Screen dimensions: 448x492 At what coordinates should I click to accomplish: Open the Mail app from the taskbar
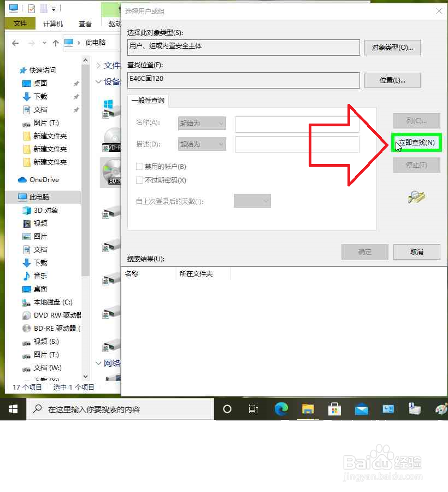pyautogui.click(x=361, y=409)
